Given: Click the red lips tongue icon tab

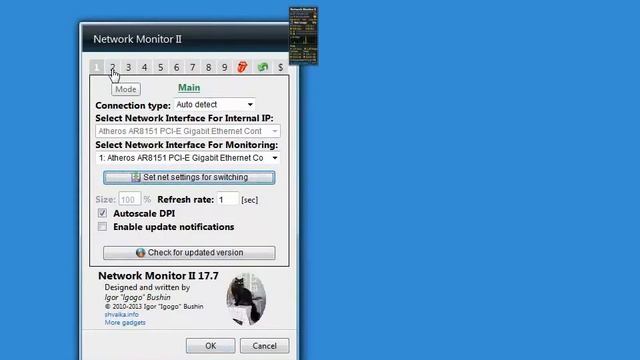Looking at the screenshot, I should (242, 67).
